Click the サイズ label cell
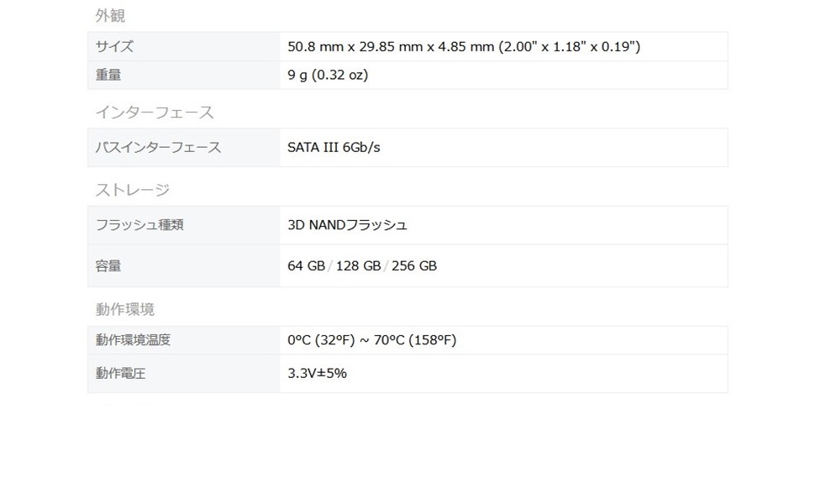815x504 pixels. 114,47
